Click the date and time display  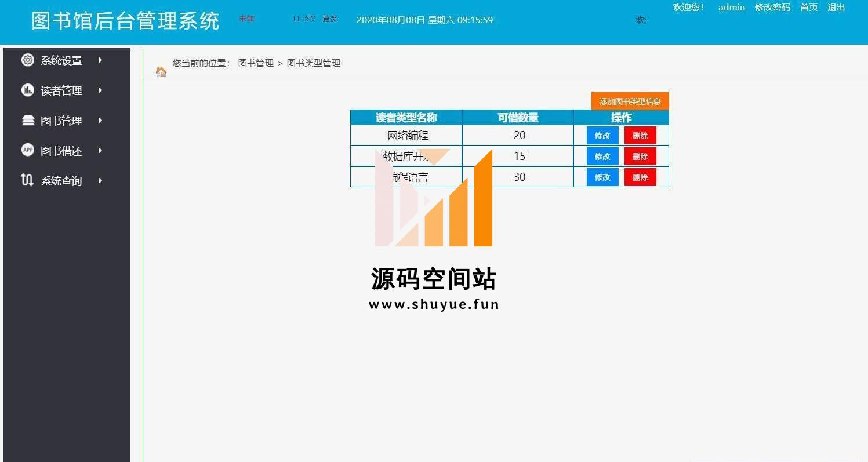pyautogui.click(x=424, y=20)
